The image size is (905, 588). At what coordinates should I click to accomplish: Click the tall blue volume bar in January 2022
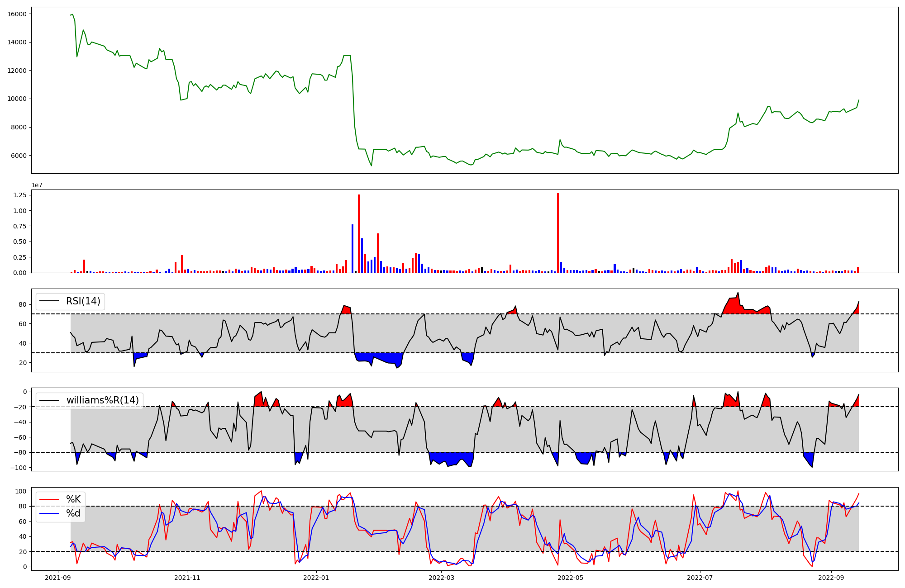click(352, 249)
